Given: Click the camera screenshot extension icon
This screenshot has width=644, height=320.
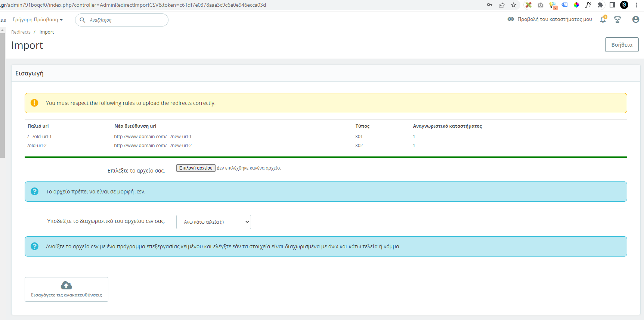Looking at the screenshot, I should 541,5.
